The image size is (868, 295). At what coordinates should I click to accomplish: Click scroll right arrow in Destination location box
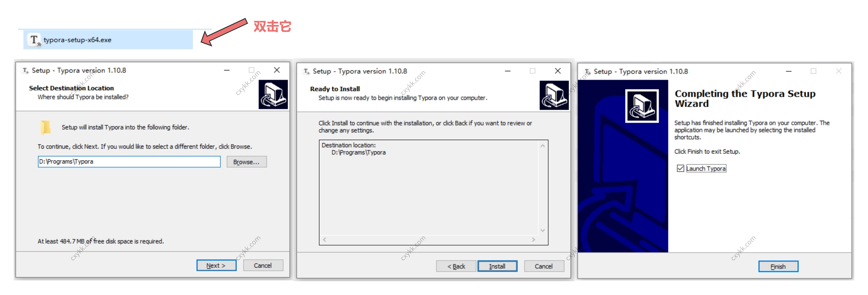pos(533,240)
